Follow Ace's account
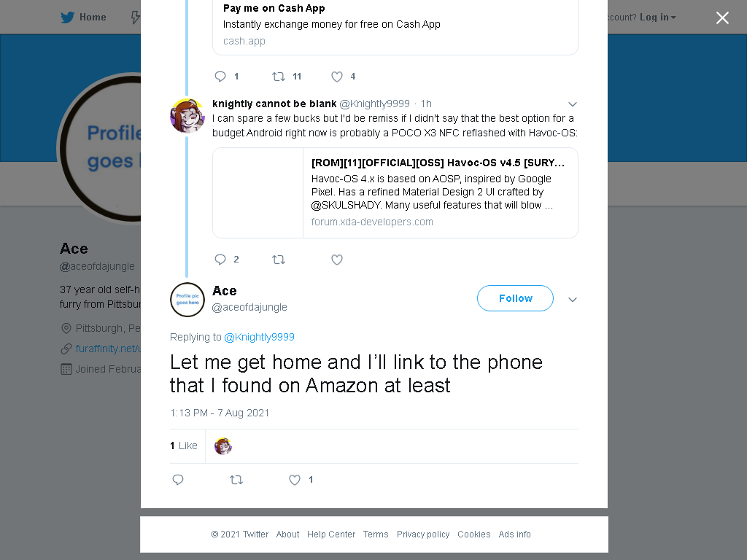The width and height of the screenshot is (747, 560). [515, 298]
